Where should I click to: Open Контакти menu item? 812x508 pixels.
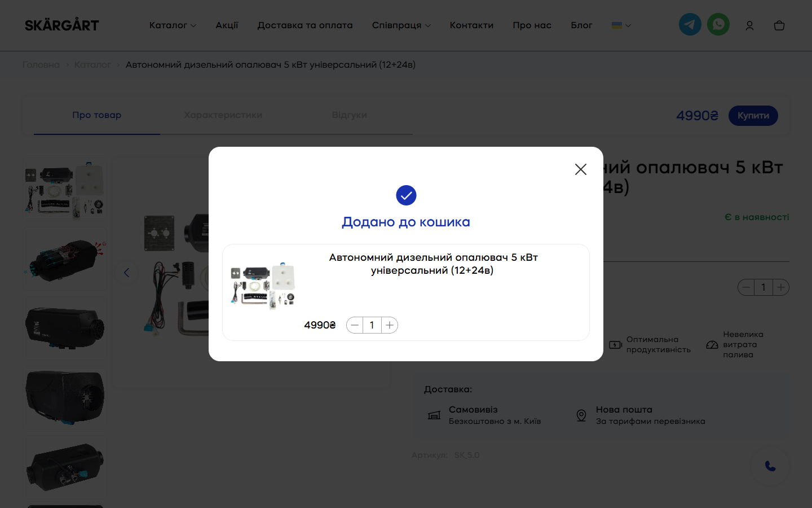coord(471,25)
